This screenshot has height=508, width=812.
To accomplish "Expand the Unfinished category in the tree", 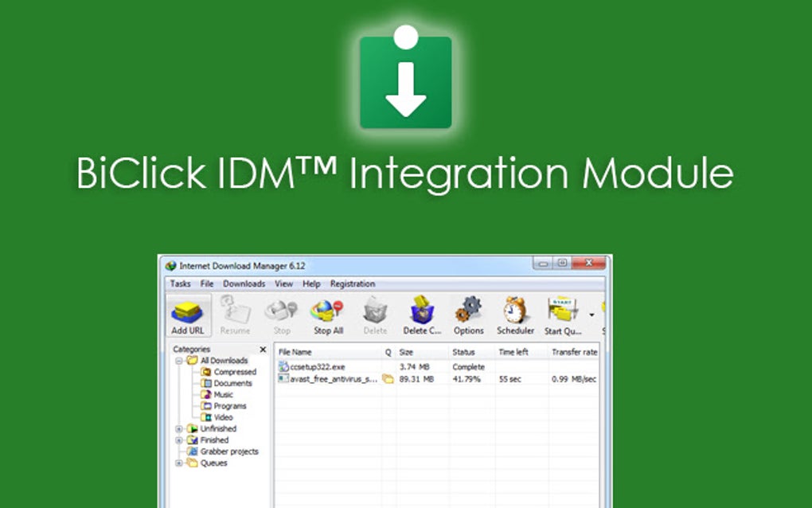I will pos(178,428).
